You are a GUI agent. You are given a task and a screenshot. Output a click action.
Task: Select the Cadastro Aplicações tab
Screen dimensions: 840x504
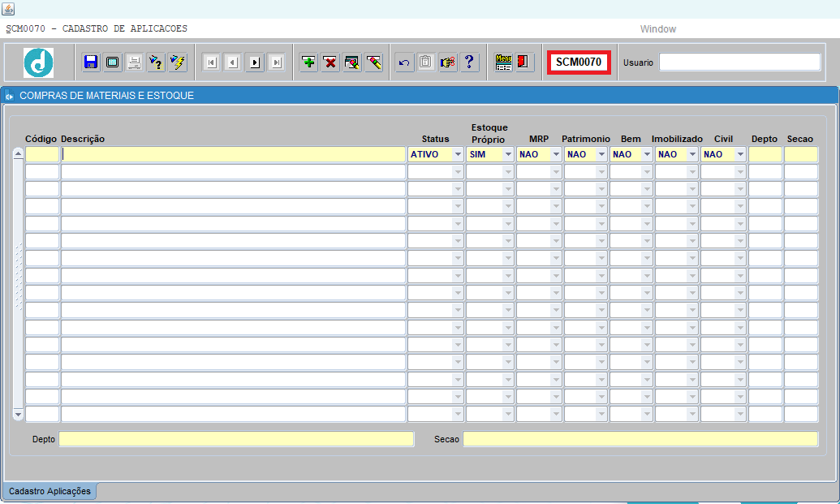tap(50, 491)
